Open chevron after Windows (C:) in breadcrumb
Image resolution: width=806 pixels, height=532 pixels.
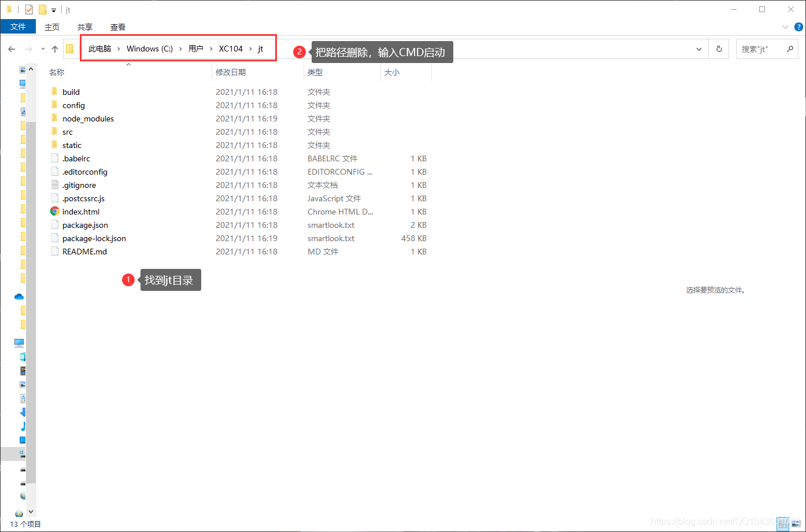click(x=180, y=49)
